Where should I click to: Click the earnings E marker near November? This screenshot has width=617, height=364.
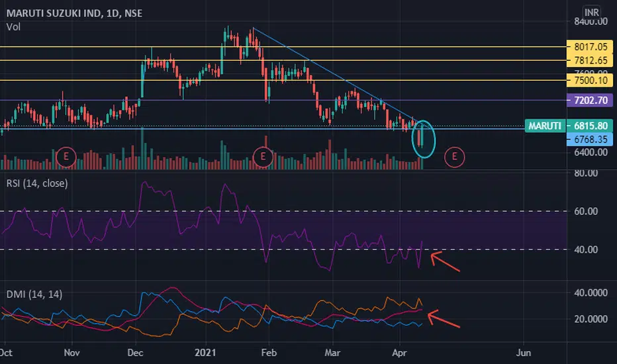pos(66,157)
